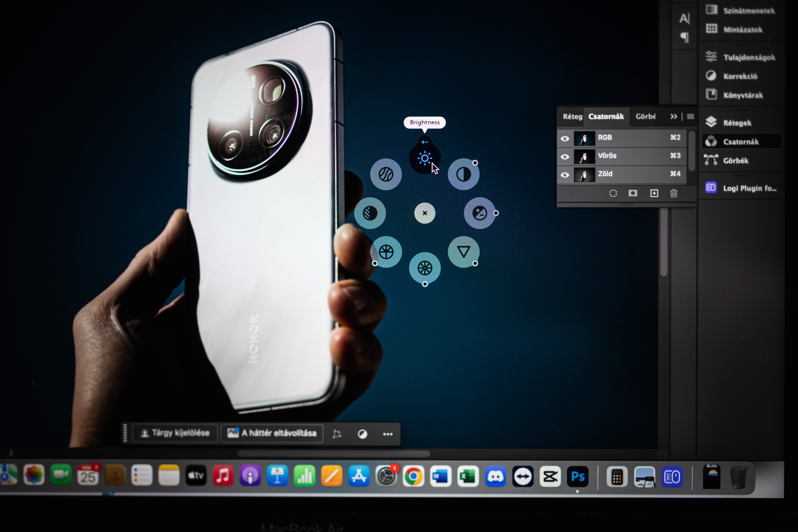Open Google Chrome from the Dock
Screen dimensions: 798x532
[x=413, y=476]
